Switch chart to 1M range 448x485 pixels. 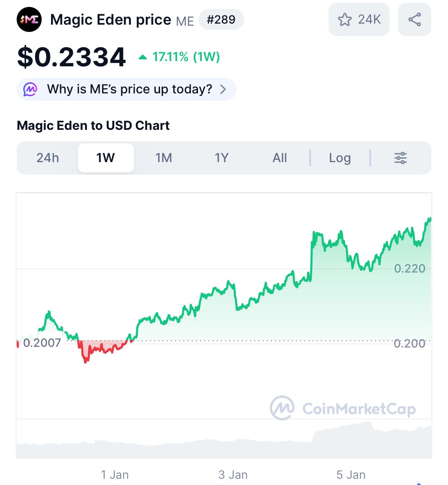pos(164,158)
